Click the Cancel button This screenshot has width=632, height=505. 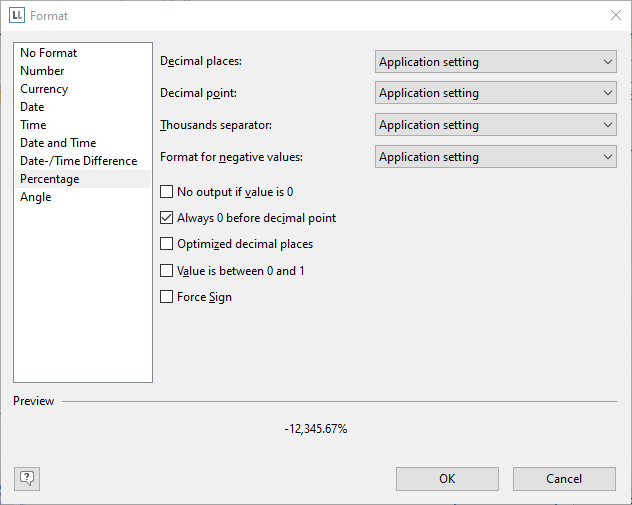click(x=563, y=479)
